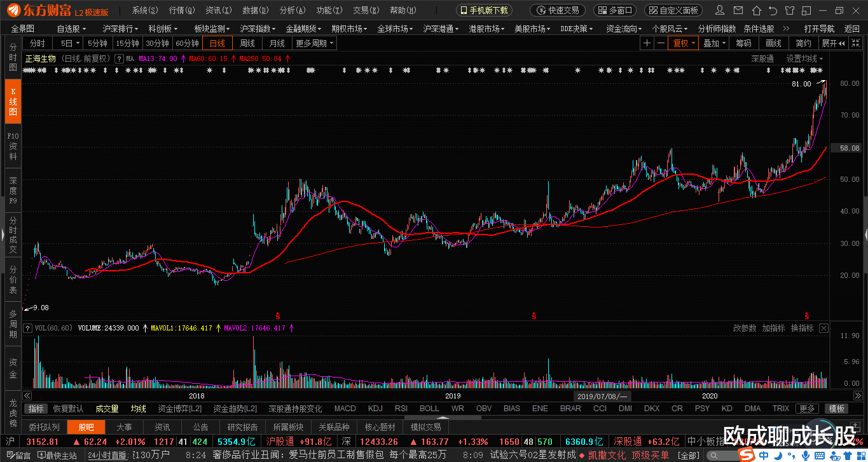The width and height of the screenshot is (868, 462).
Task: Open the 更多周期 dropdown
Action: (314, 43)
